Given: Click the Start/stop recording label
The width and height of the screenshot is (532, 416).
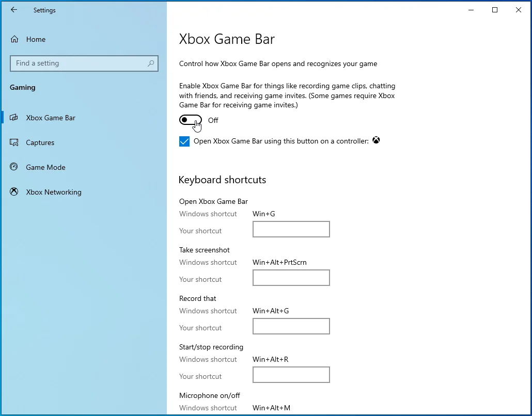Looking at the screenshot, I should click(211, 347).
